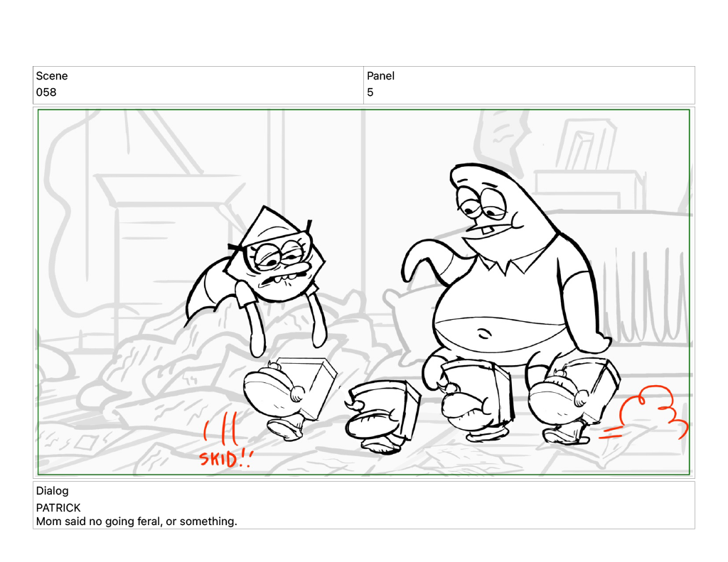Select the panel number 5 field
The image size is (728, 562).
point(370,92)
